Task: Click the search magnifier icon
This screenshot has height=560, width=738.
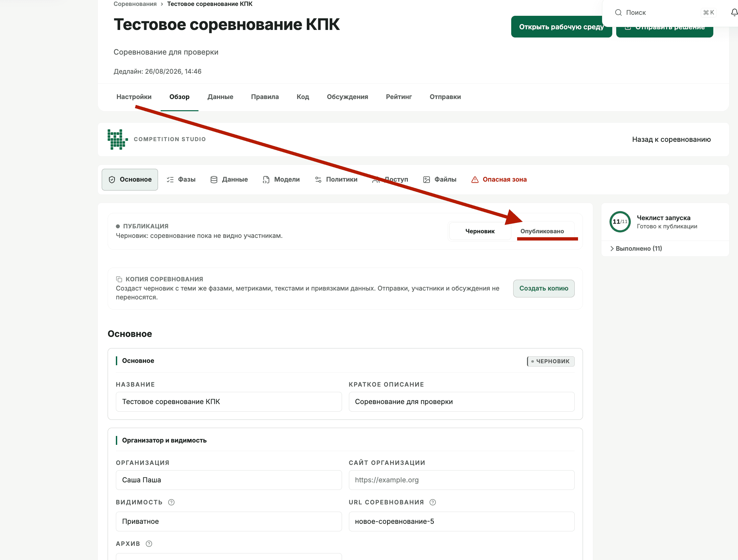Action: [x=618, y=13]
